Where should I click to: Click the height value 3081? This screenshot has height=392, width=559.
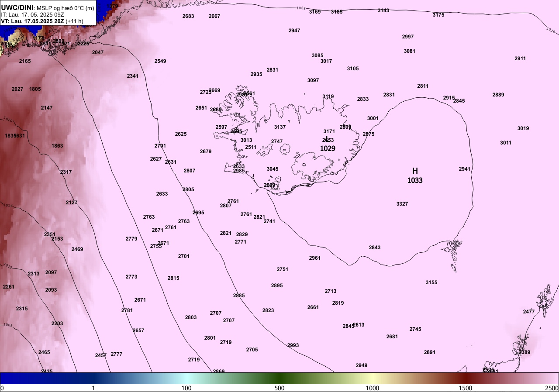[410, 51]
